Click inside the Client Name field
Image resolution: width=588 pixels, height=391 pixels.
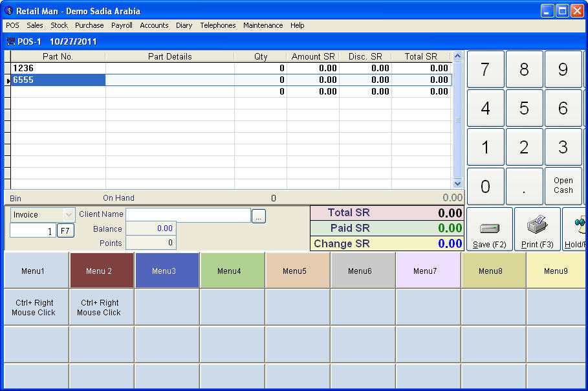click(188, 214)
